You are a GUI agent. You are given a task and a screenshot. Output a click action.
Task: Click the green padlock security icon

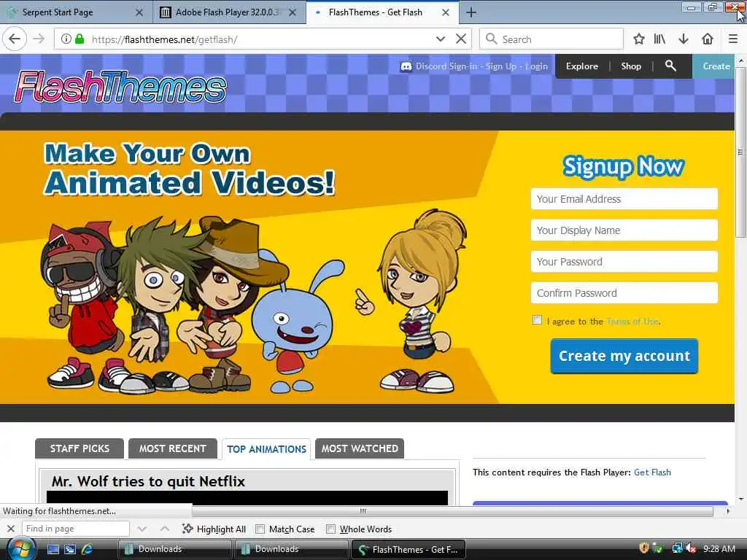tap(80, 39)
